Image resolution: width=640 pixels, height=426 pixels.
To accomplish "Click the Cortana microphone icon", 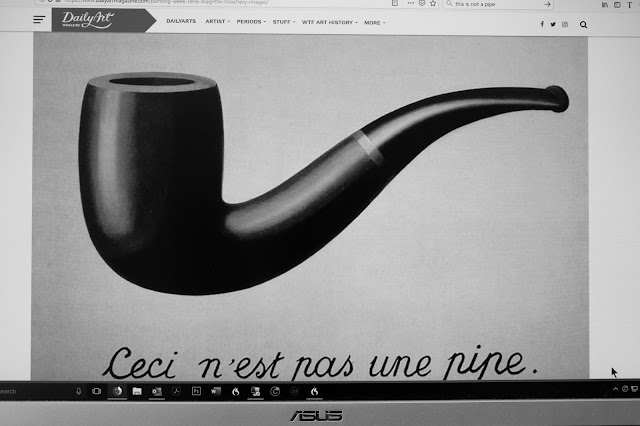I will tap(79, 391).
